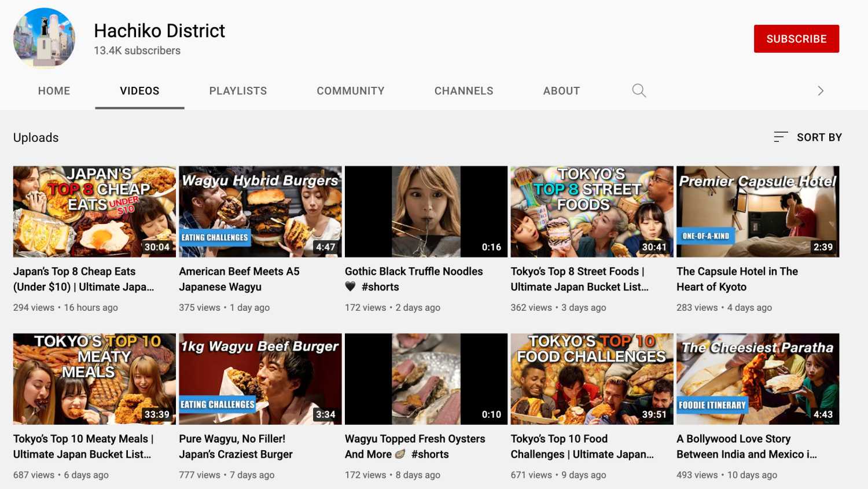Click The Cheesiest Paratha video thumbnail
Image resolution: width=868 pixels, height=489 pixels.
tap(757, 379)
